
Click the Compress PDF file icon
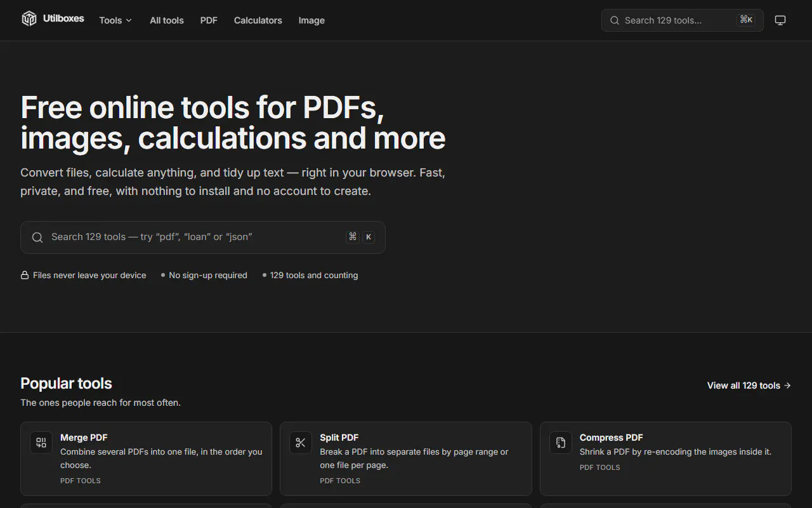tap(561, 443)
